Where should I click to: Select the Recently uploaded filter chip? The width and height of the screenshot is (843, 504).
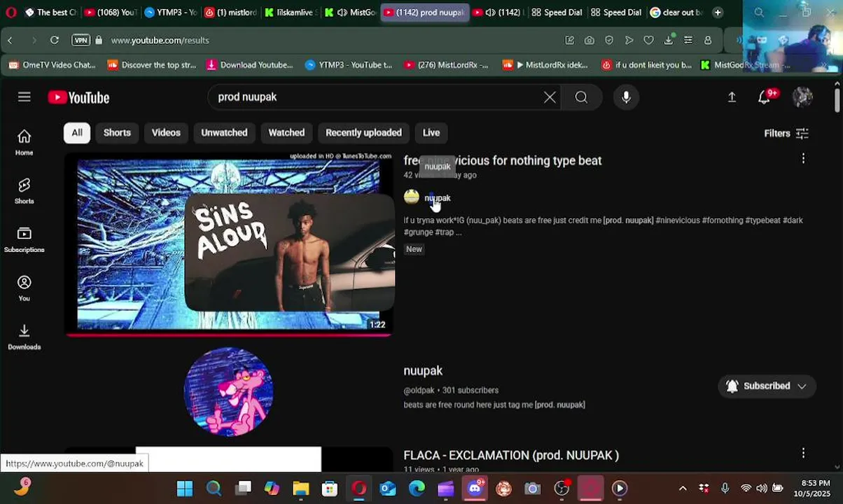click(363, 132)
